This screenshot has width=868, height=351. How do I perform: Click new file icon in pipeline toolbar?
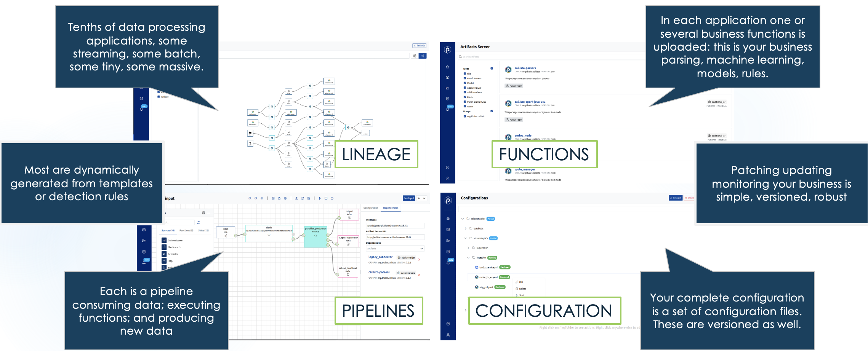coord(279,198)
